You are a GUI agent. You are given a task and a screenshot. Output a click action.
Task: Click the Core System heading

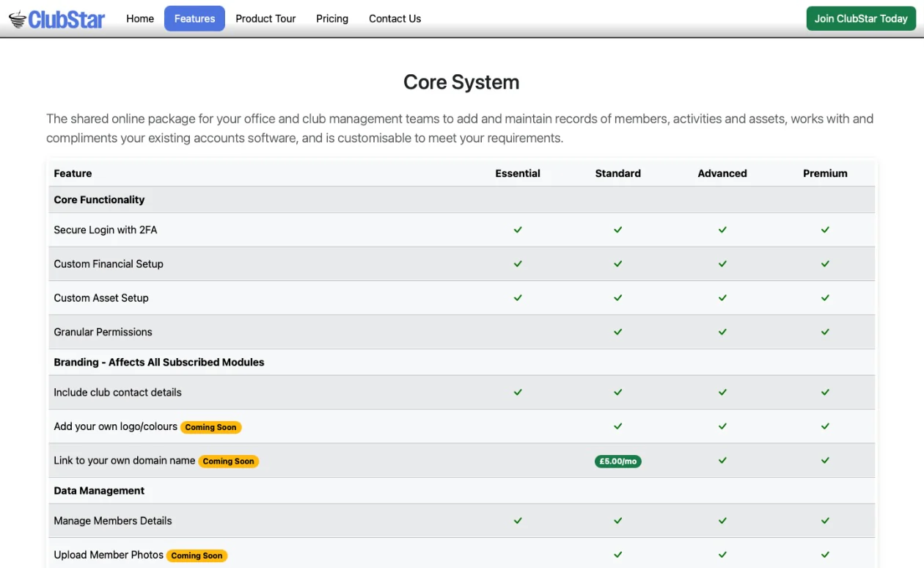pyautogui.click(x=461, y=82)
